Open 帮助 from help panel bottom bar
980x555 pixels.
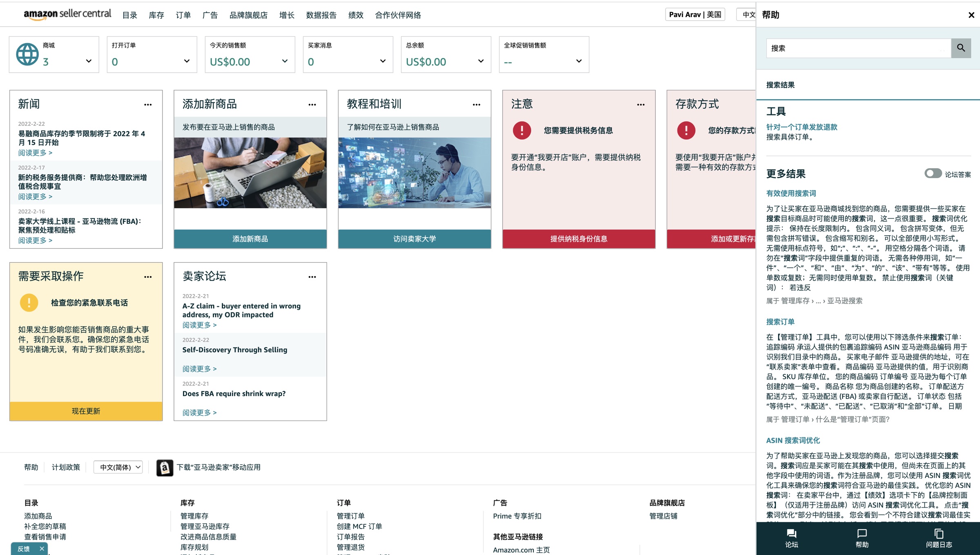862,538
